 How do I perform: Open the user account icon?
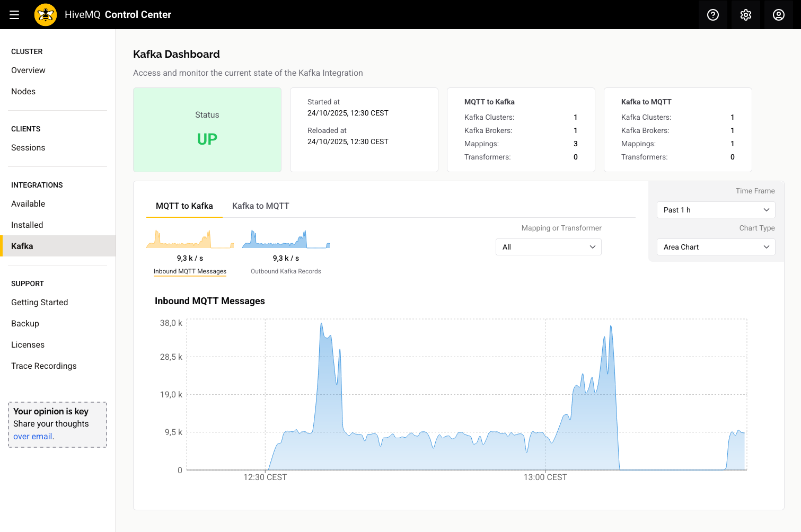(779, 15)
